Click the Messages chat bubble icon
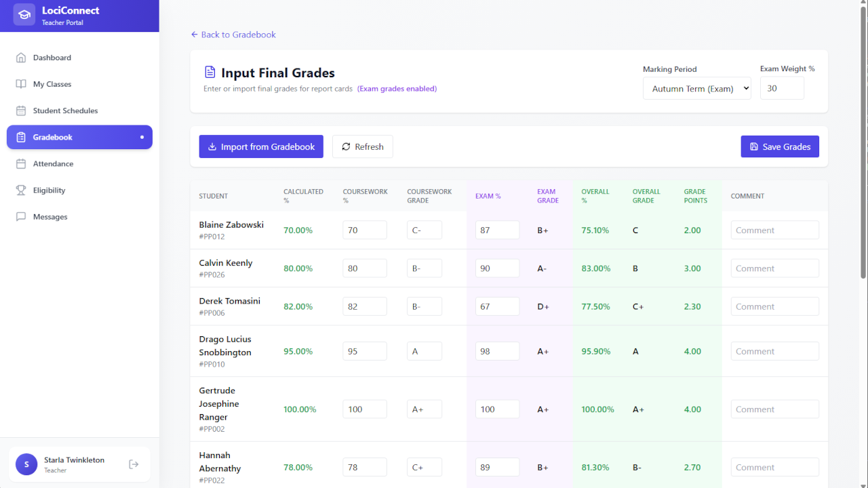 pyautogui.click(x=21, y=217)
